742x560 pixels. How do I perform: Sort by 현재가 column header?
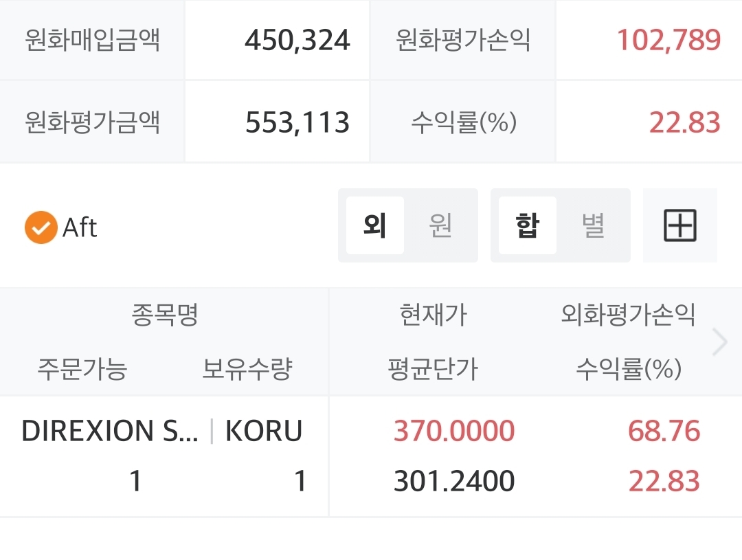[x=433, y=315]
